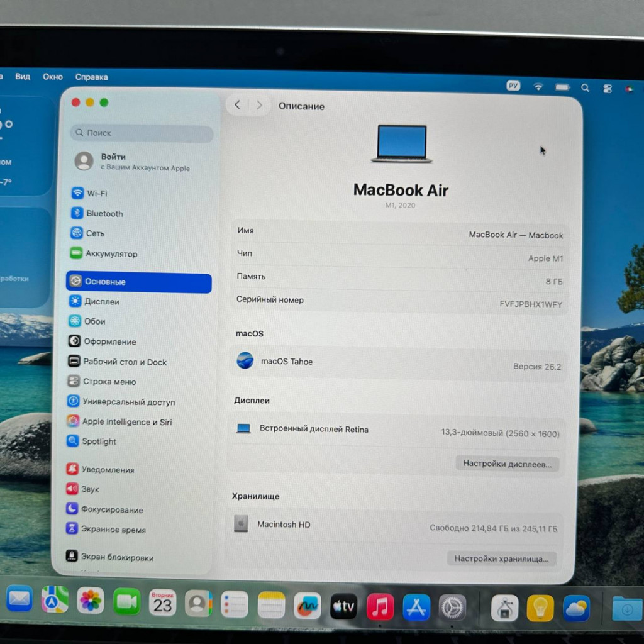Open Music app from the Dock

coord(380,606)
